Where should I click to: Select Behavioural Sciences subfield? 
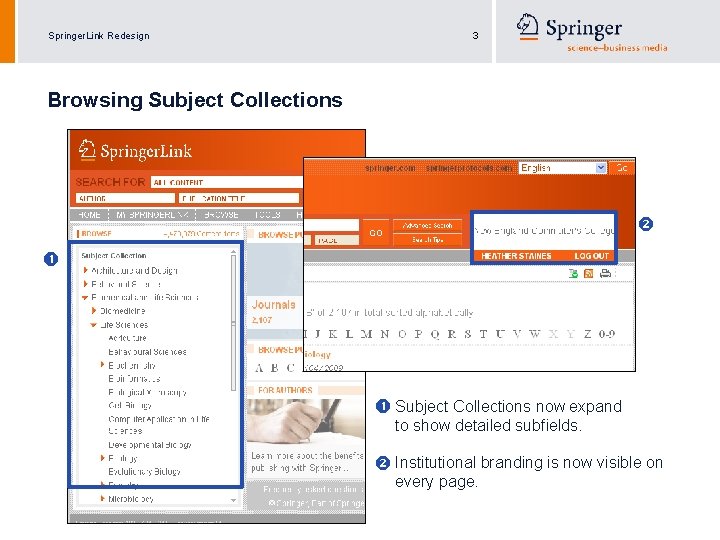tap(147, 352)
